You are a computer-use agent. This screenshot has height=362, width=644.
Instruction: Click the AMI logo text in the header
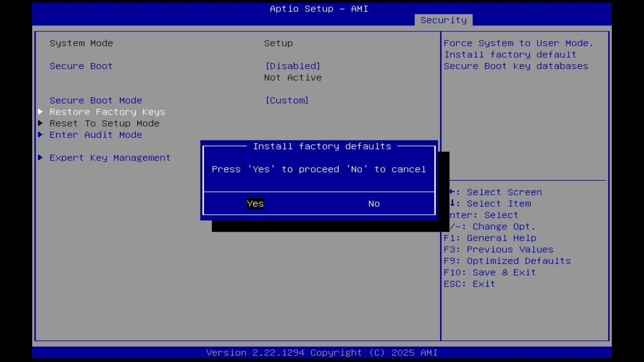coord(359,9)
